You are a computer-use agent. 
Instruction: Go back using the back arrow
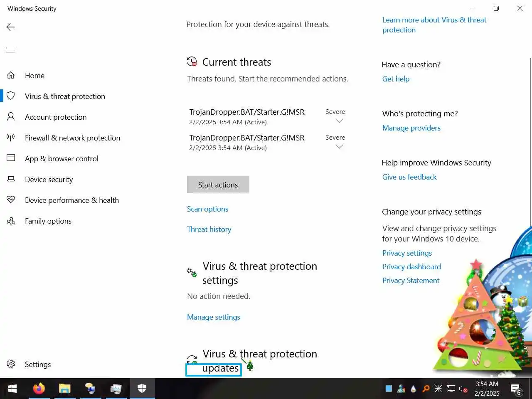(11, 27)
